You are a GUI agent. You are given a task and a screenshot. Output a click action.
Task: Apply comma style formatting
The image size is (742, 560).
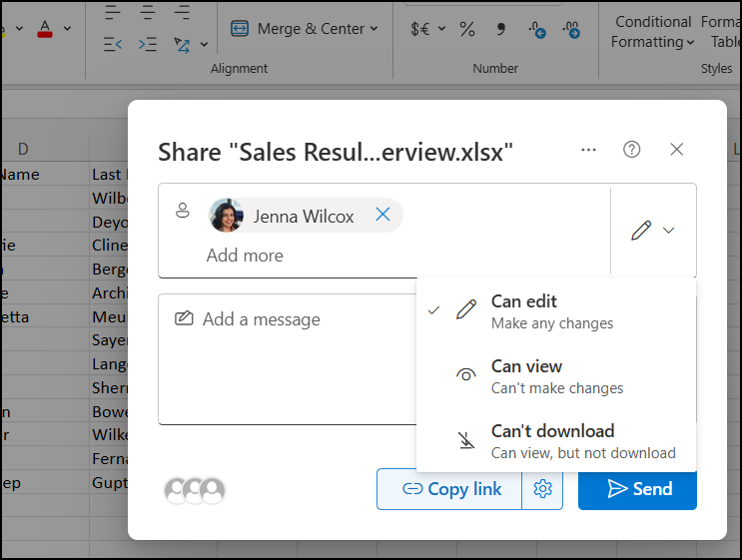(x=500, y=29)
